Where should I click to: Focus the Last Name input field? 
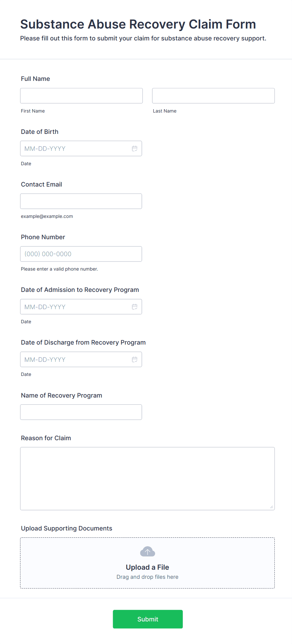214,96
